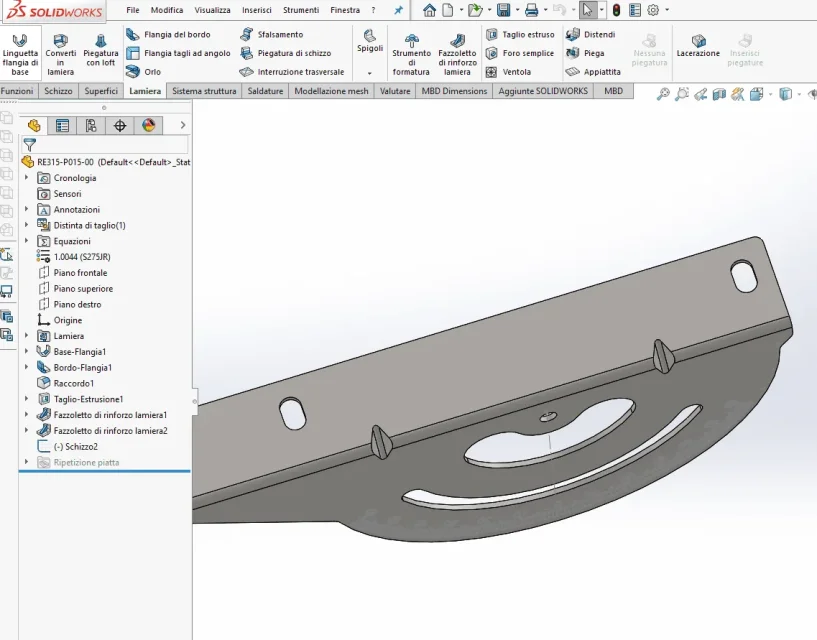Select the Linguetta flangia di base tool
817x640 pixels.
point(20,54)
